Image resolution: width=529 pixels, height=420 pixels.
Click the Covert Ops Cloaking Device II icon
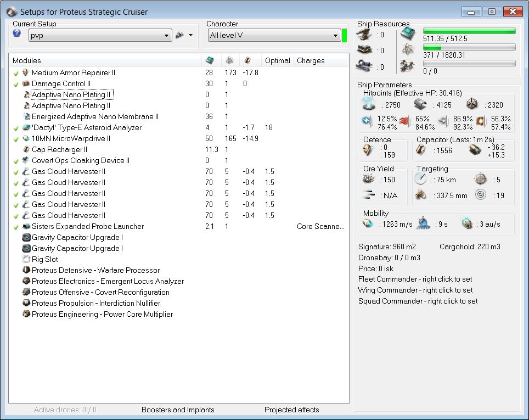(x=26, y=160)
